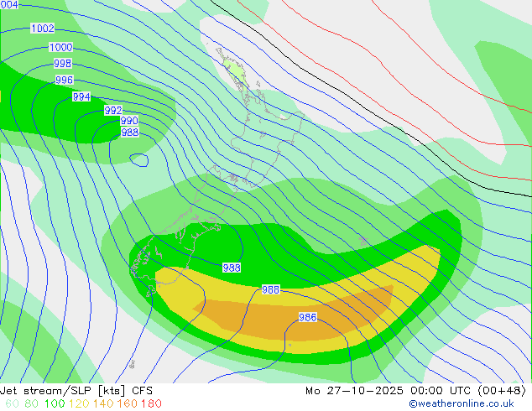
Task: Click the 80 knots legend value
Action: point(32,403)
